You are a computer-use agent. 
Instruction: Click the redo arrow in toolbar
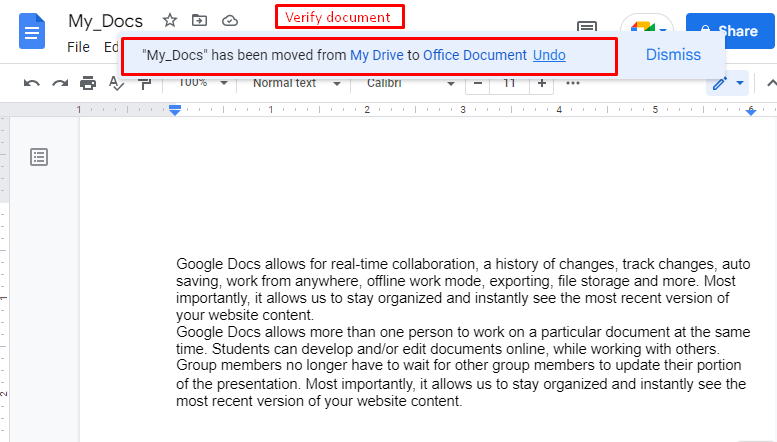[60, 83]
